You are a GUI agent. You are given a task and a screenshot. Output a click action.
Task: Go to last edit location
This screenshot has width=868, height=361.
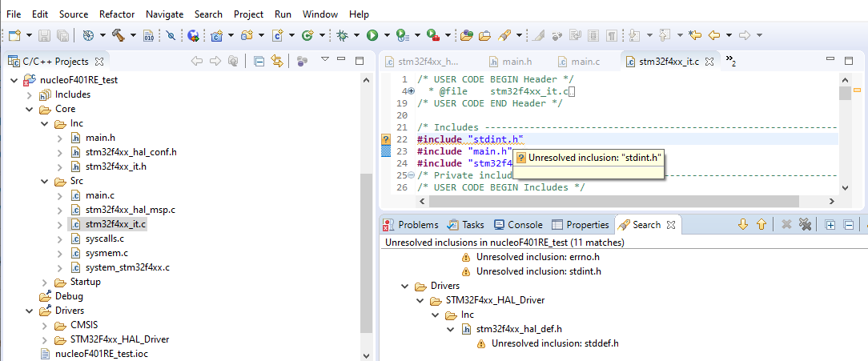[694, 35]
